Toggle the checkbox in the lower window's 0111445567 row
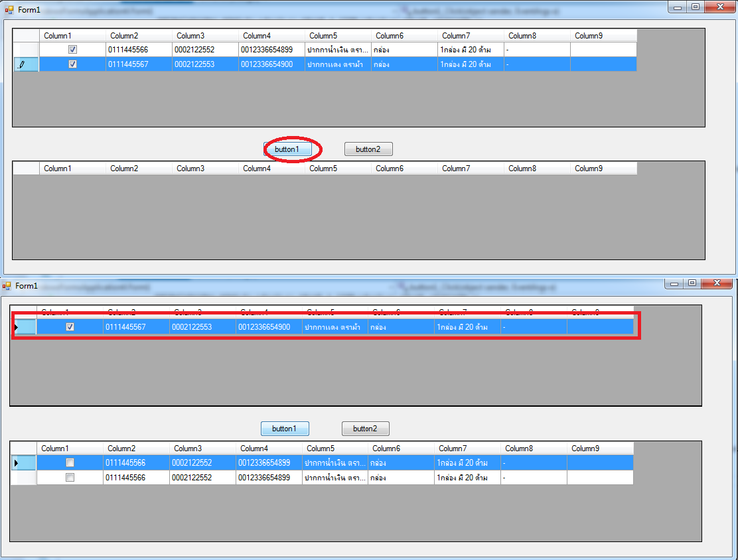This screenshot has width=738, height=560. (70, 327)
